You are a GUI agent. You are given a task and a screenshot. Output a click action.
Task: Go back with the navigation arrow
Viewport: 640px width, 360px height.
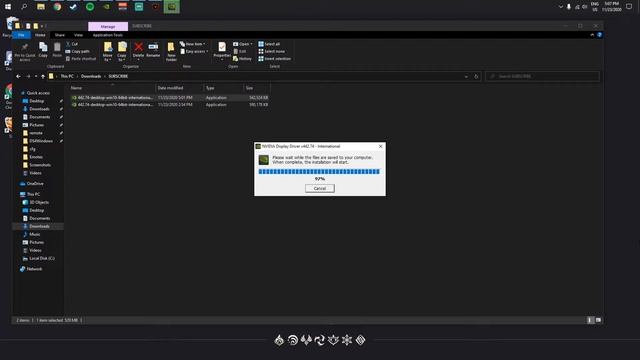18,76
